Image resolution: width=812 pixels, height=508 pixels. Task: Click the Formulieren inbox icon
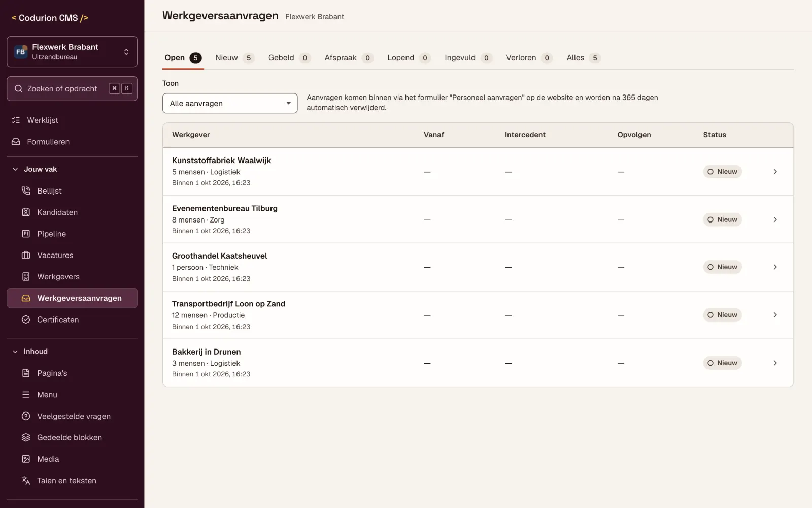(x=16, y=142)
